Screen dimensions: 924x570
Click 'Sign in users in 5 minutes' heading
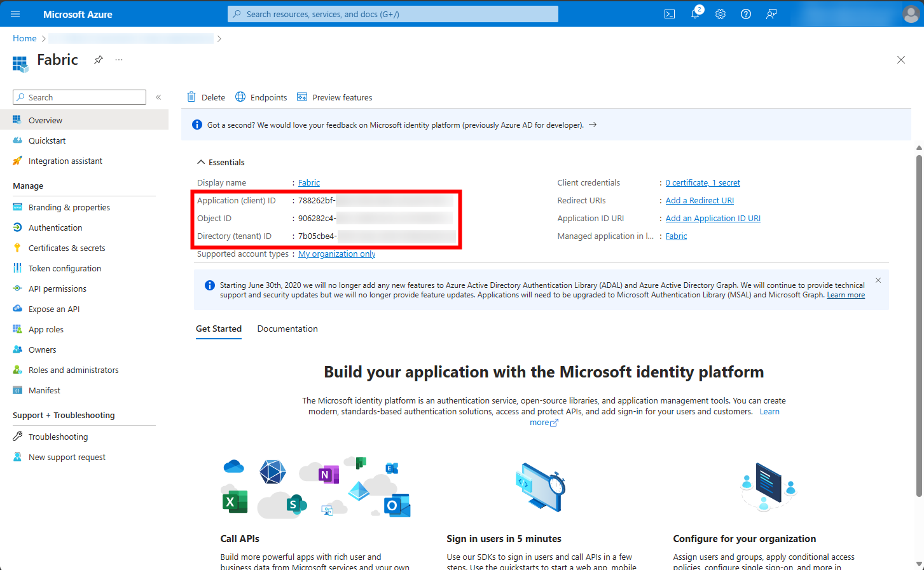(x=504, y=538)
